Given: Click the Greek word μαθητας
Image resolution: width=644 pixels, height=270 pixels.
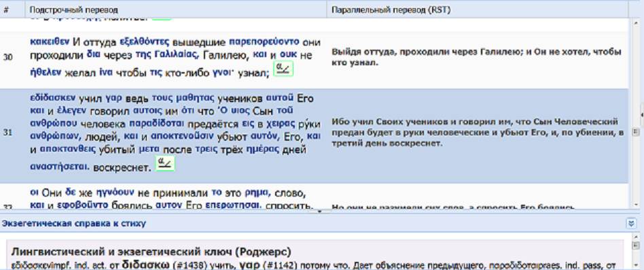Looking at the screenshot, I should (195, 98).
